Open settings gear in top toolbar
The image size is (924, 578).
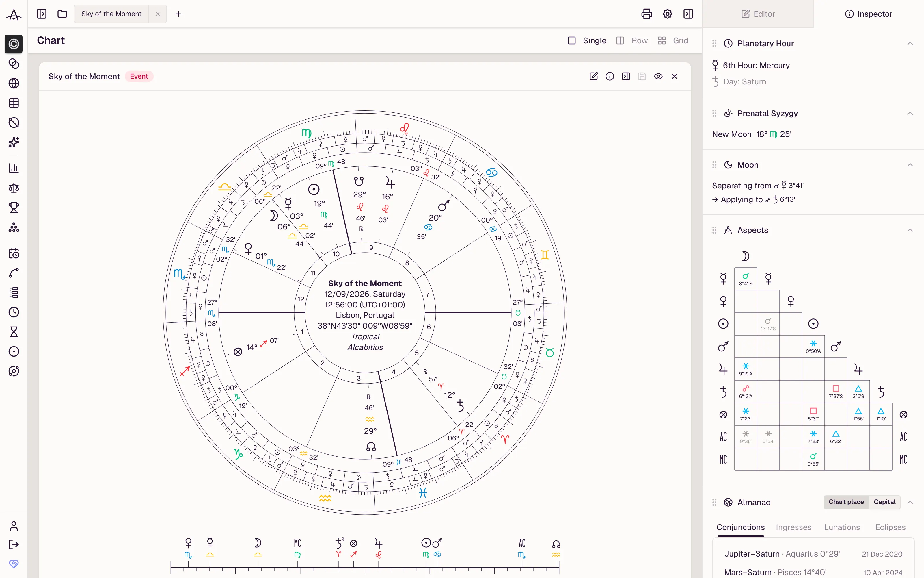[667, 14]
